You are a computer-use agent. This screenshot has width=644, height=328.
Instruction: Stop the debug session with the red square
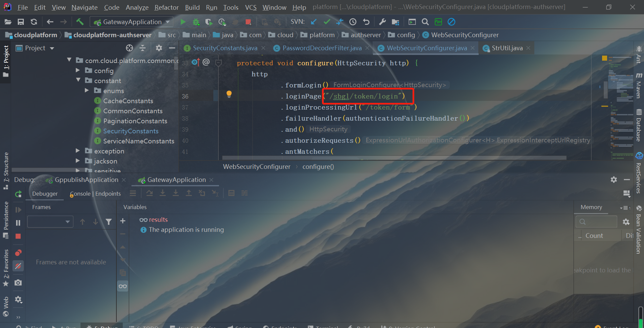18,236
